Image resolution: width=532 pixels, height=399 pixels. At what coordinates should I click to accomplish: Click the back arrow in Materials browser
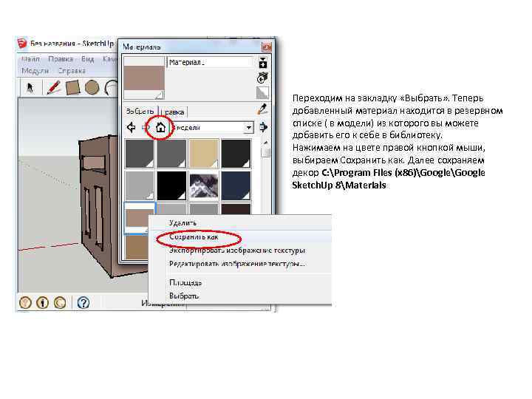click(131, 128)
